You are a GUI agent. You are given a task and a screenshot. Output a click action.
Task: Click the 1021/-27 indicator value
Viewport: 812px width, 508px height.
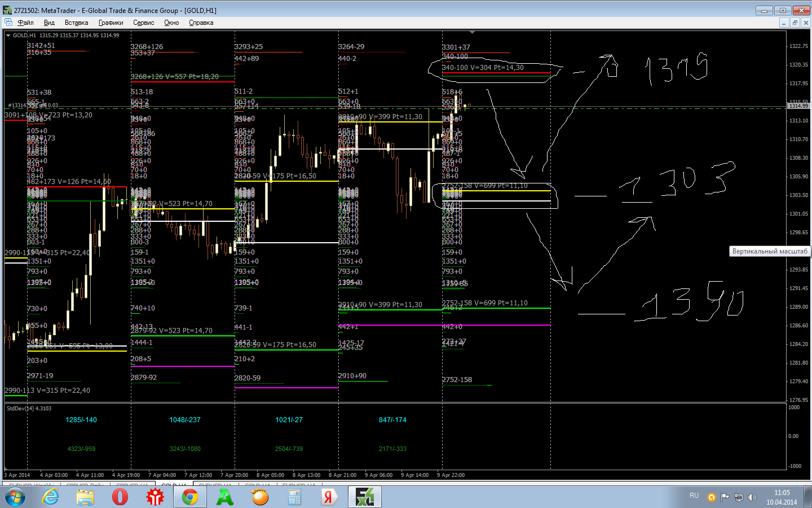(289, 420)
